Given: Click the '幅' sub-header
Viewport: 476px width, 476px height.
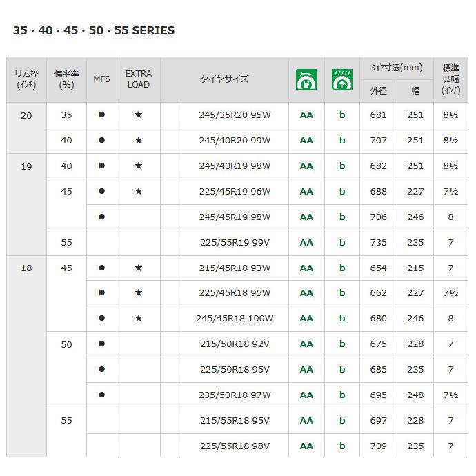Looking at the screenshot, I should click(x=415, y=91).
